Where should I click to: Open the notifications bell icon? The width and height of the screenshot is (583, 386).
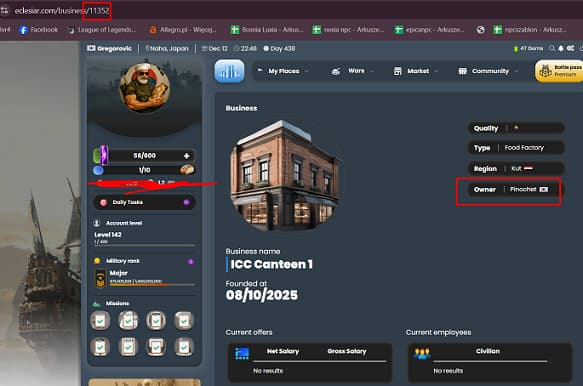[561, 48]
